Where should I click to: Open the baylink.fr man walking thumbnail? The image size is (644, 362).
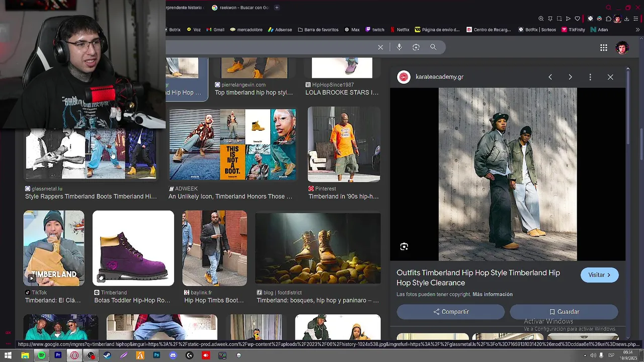coord(215,248)
